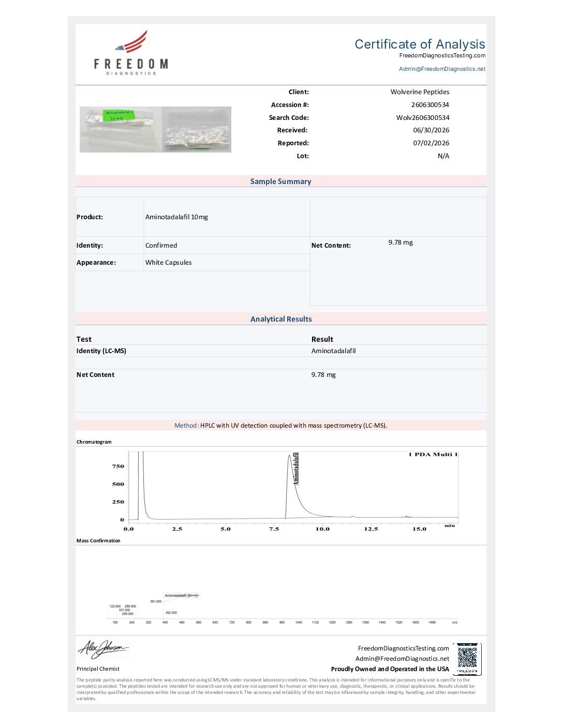Click the Principal Chemist title
This screenshot has height=728, width=563.
point(98,669)
